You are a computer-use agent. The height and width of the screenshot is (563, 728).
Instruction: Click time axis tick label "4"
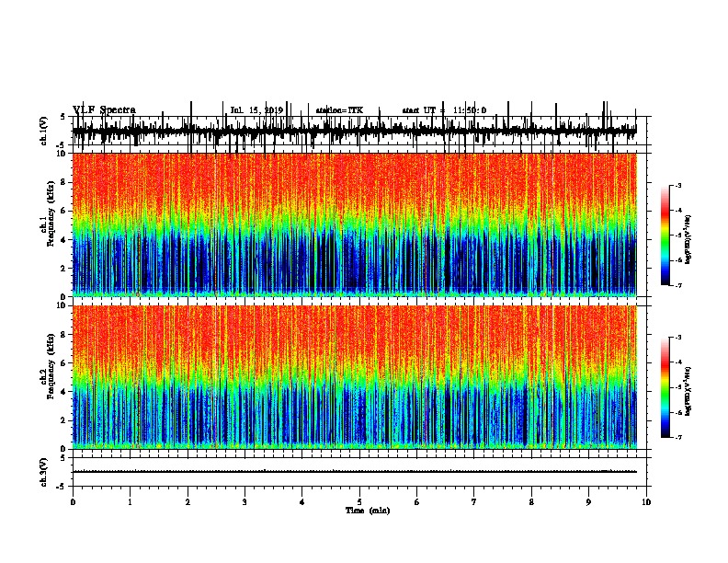(302, 502)
